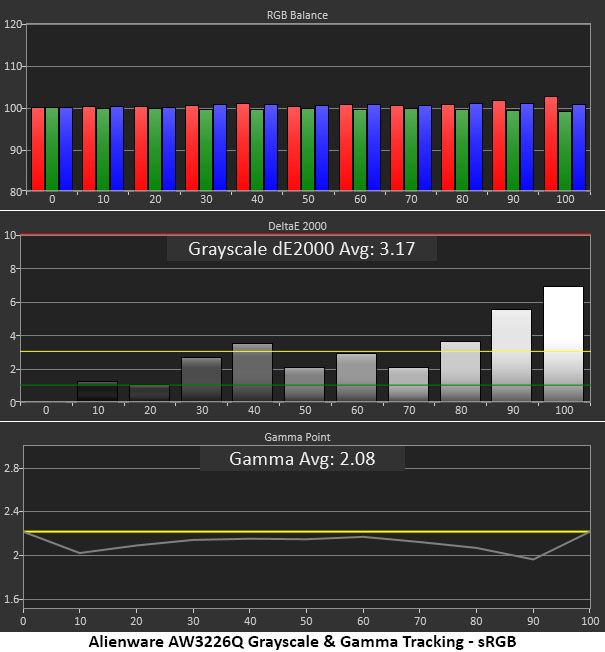Select the Gamma Avg: 2.08 label

302,459
